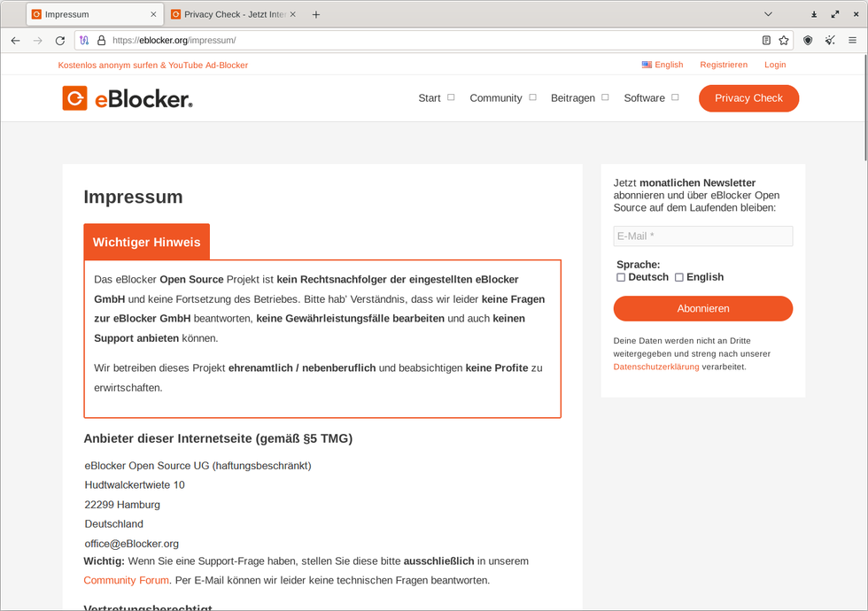Toggle reader view icon in address bar
This screenshot has height=611, width=868.
tap(766, 41)
